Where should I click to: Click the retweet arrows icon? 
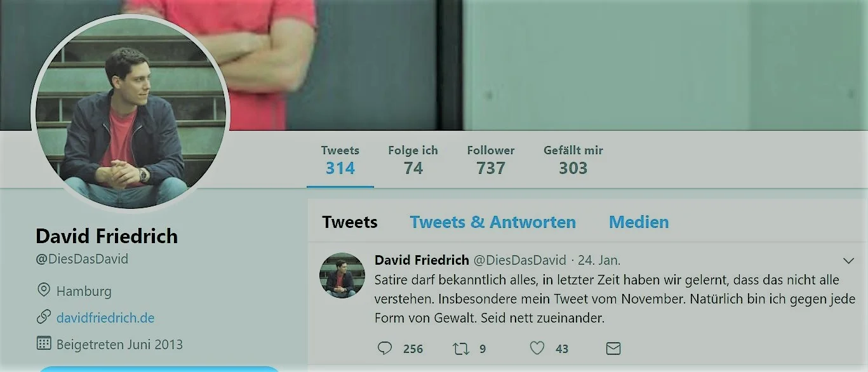tap(460, 349)
